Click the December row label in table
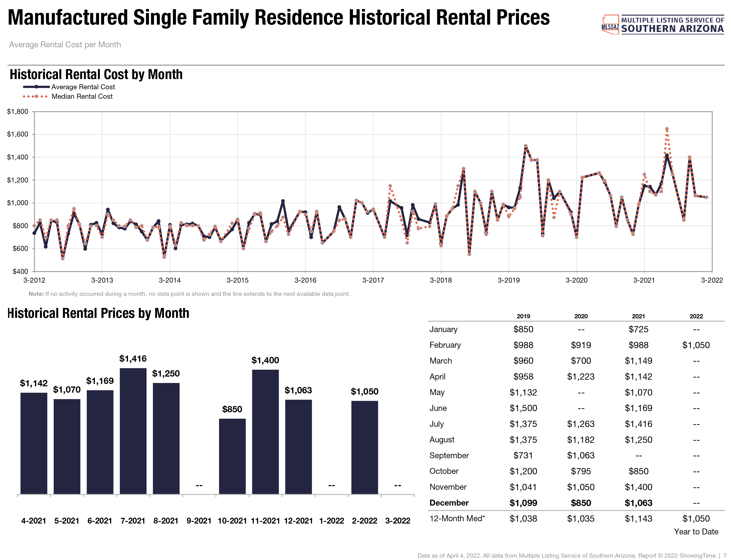This screenshot has height=560, width=731. (449, 503)
